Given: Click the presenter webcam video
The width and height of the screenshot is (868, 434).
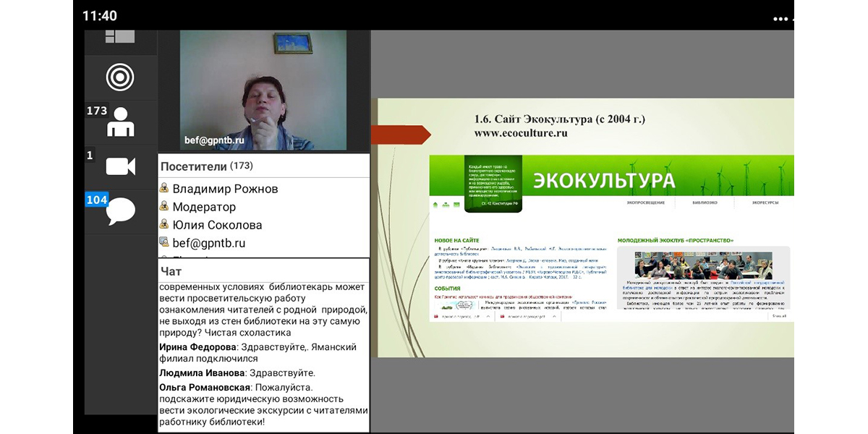Looking at the screenshot, I should pyautogui.click(x=263, y=90).
